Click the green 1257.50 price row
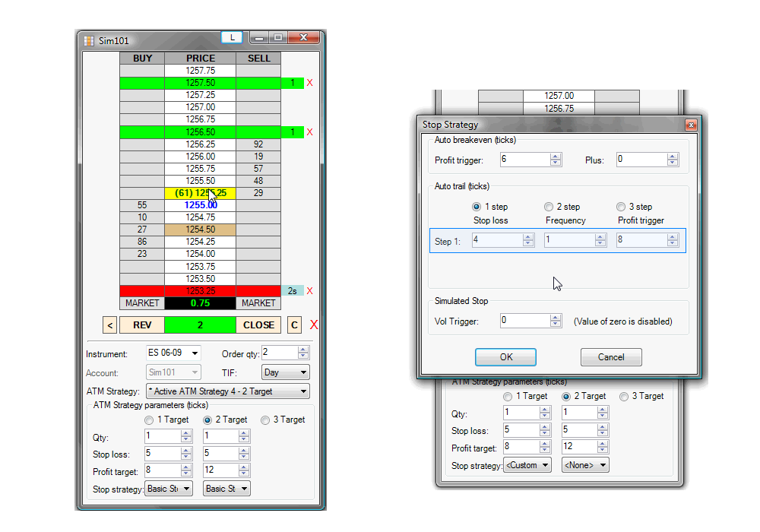The image size is (760, 532). (x=200, y=83)
